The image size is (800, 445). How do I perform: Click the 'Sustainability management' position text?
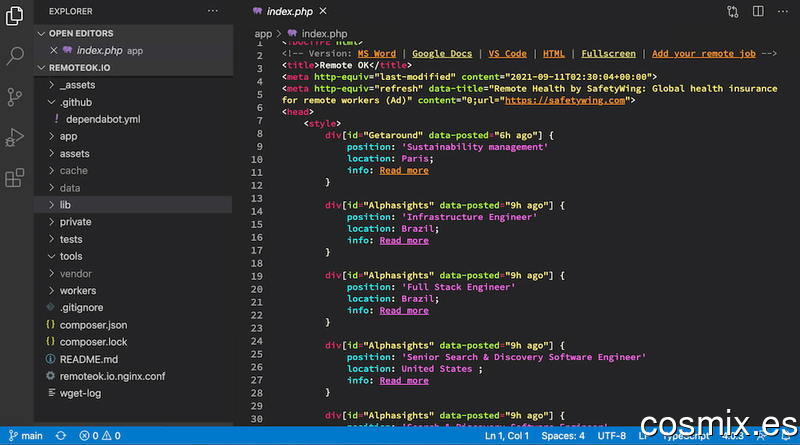tap(474, 147)
